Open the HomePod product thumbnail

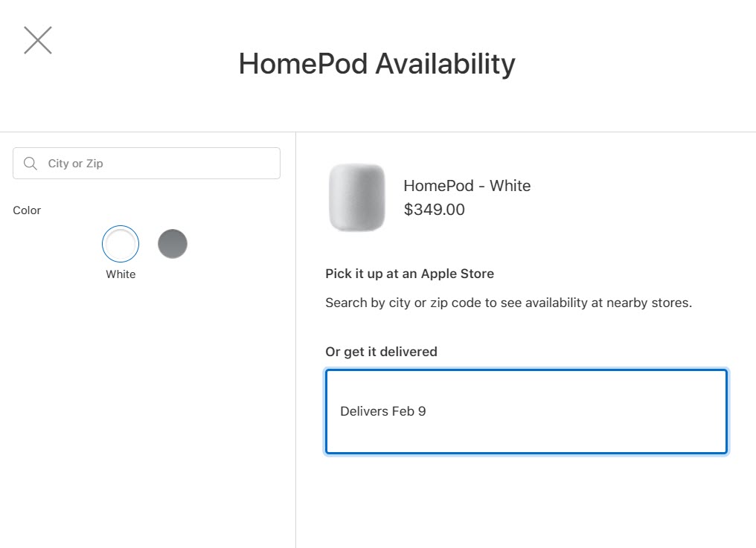point(357,198)
